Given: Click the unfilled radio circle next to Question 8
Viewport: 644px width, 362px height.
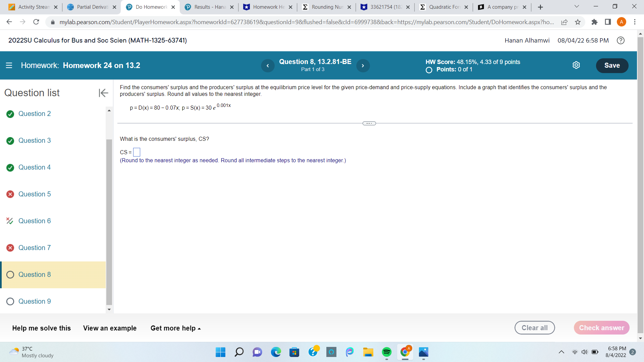Looking at the screenshot, I should point(10,275).
